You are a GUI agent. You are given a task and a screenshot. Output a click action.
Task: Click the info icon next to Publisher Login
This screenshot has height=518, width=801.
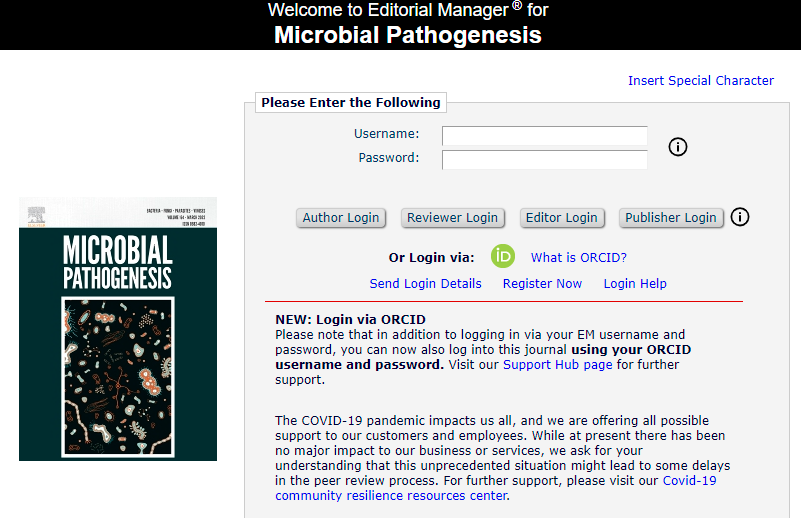tap(740, 217)
